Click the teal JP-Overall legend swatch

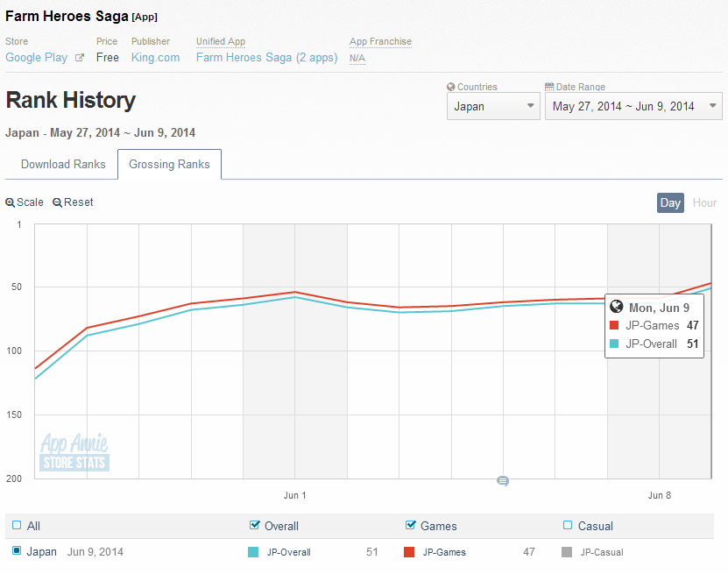click(253, 552)
